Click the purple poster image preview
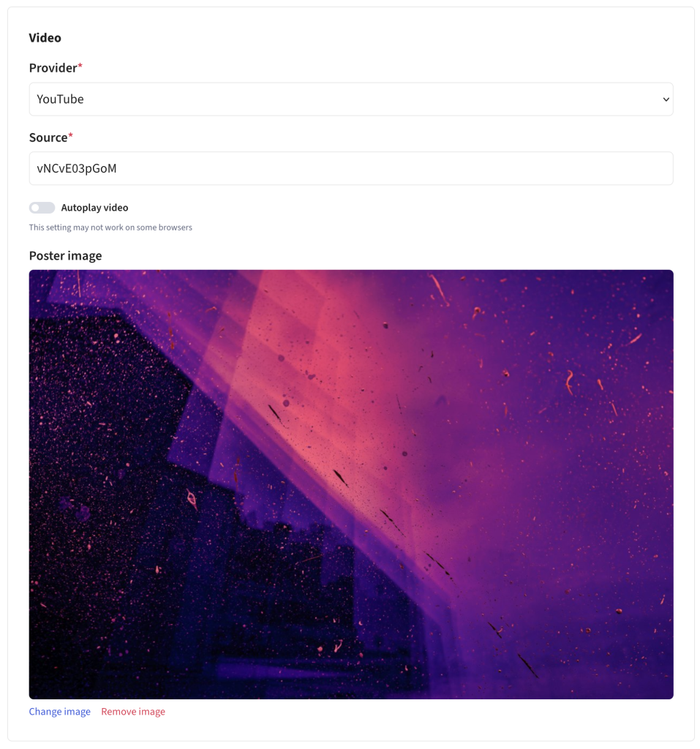The image size is (700, 749). point(350,484)
